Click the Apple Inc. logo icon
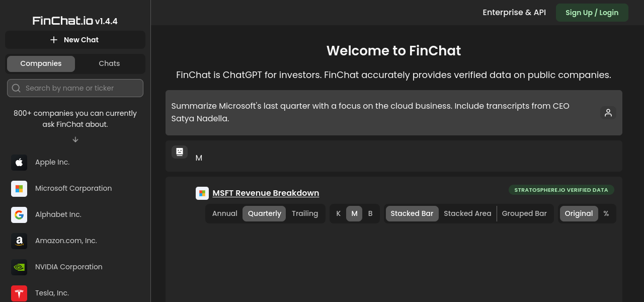This screenshot has height=302, width=644. (x=19, y=162)
